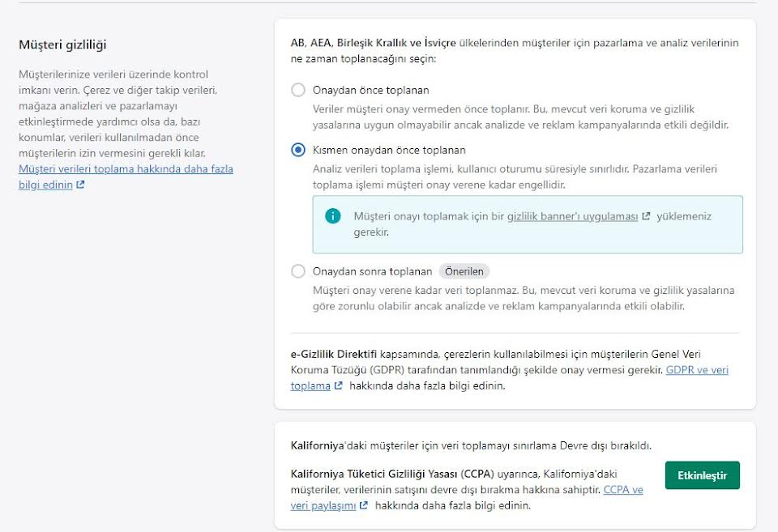Click the "Müşteri gizliliği" heading
This screenshot has height=532, width=778.
[x=62, y=45]
